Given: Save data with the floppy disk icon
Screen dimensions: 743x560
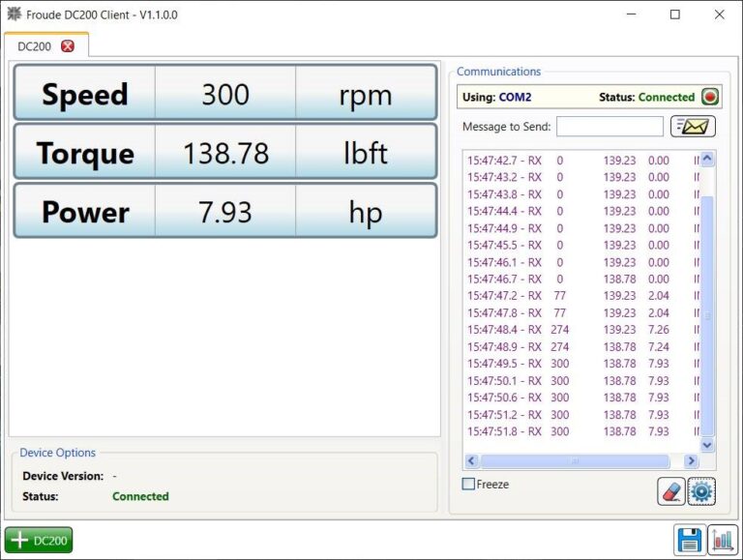Looking at the screenshot, I should coord(690,540).
